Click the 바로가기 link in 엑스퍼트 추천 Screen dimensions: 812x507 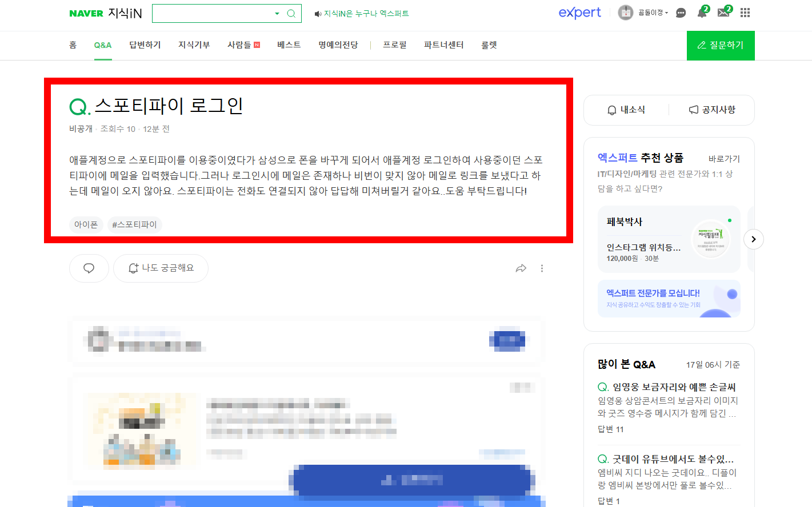(x=724, y=159)
